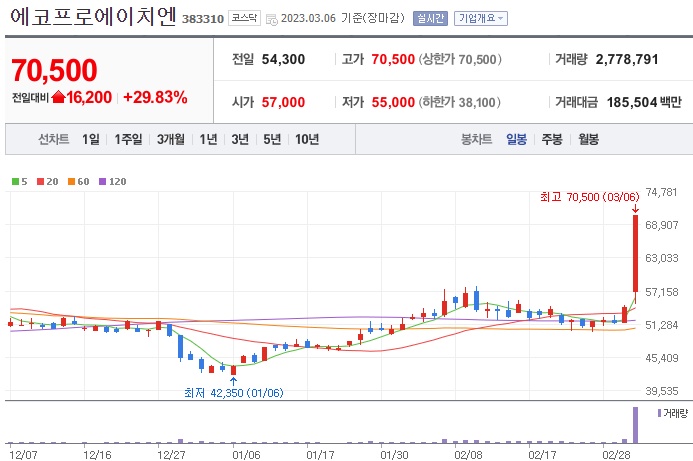The image size is (693, 461).
Task: Click the purple 120-day moving average swatch
Action: pos(103,182)
